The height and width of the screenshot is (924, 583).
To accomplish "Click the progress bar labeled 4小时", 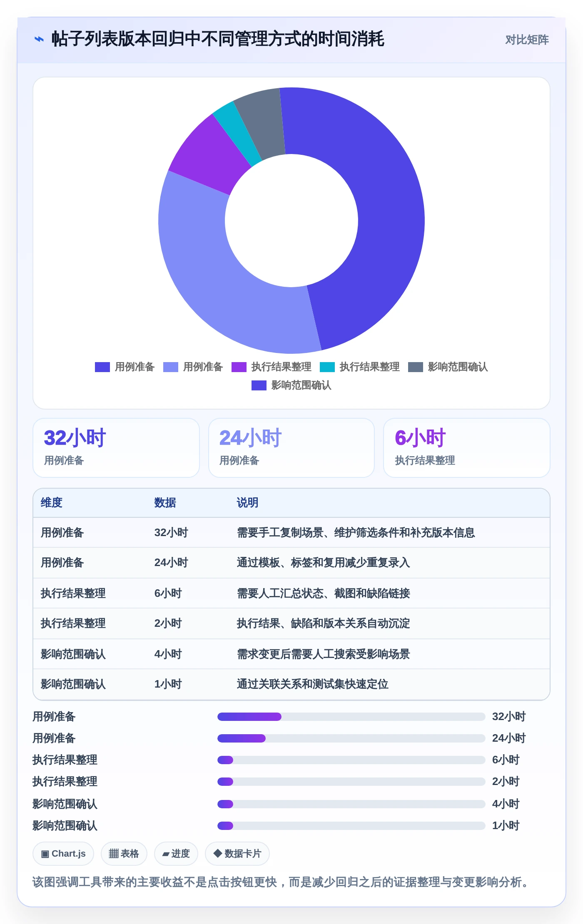I will (x=351, y=804).
